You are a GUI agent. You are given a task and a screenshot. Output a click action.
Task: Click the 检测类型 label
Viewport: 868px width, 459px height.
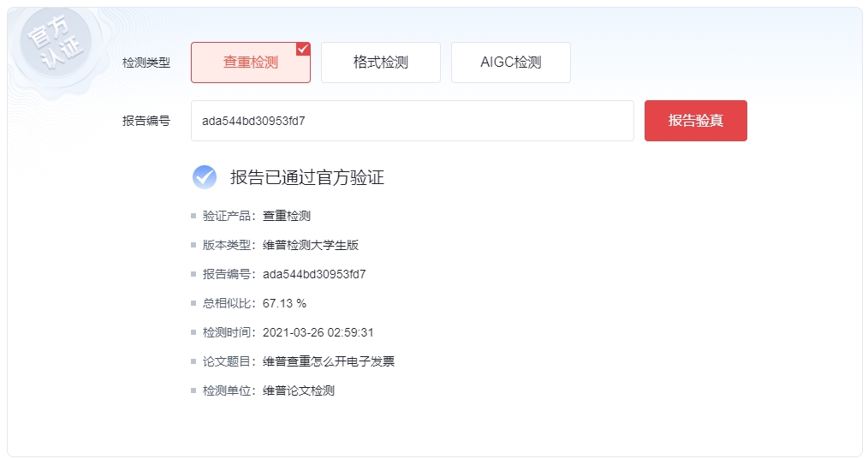(146, 63)
